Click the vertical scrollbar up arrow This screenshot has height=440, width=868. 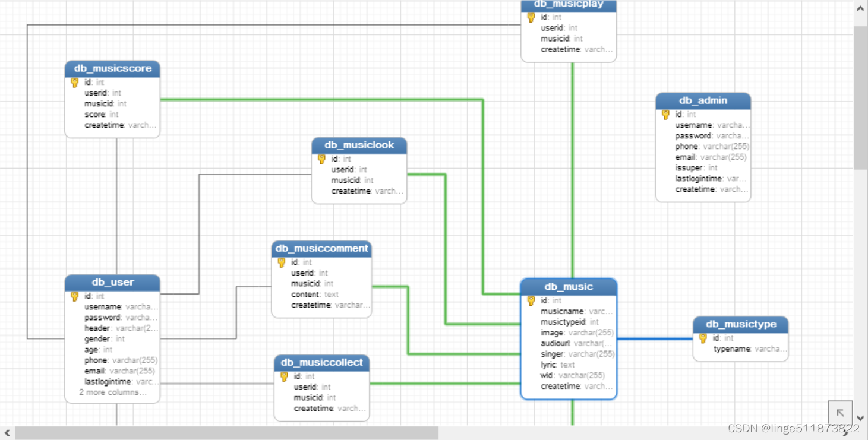[860, 9]
